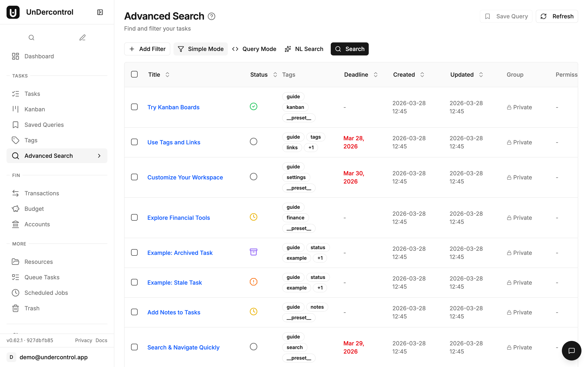The width and height of the screenshot is (588, 367).
Task: Open the sidebar search icon
Action: (31, 37)
